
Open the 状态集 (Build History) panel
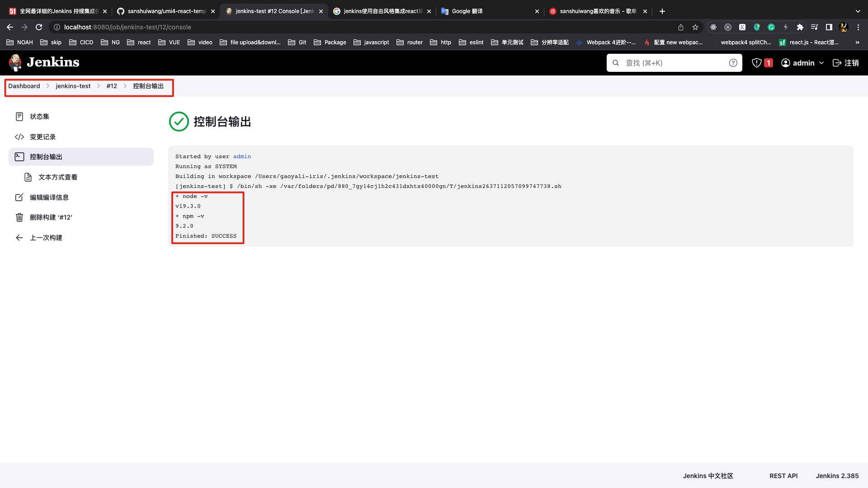[x=39, y=116]
